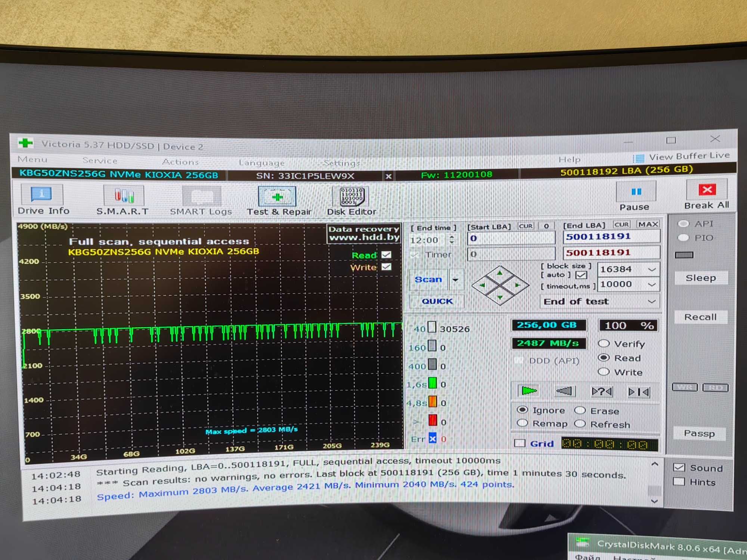The image size is (747, 560).
Task: Select the API radio button
Action: 683,224
